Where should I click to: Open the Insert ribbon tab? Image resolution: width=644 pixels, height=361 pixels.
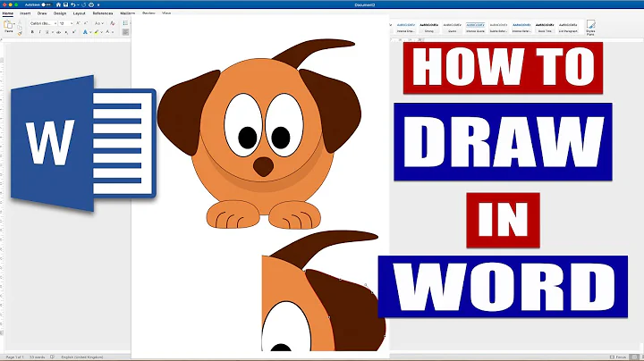tap(25, 13)
